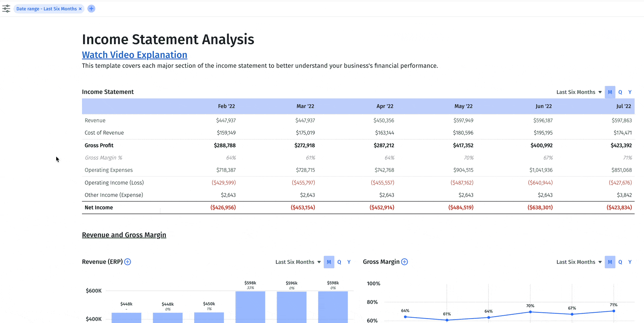Select monthly view for Income Statement
This screenshot has width=644, height=323.
pyautogui.click(x=610, y=92)
